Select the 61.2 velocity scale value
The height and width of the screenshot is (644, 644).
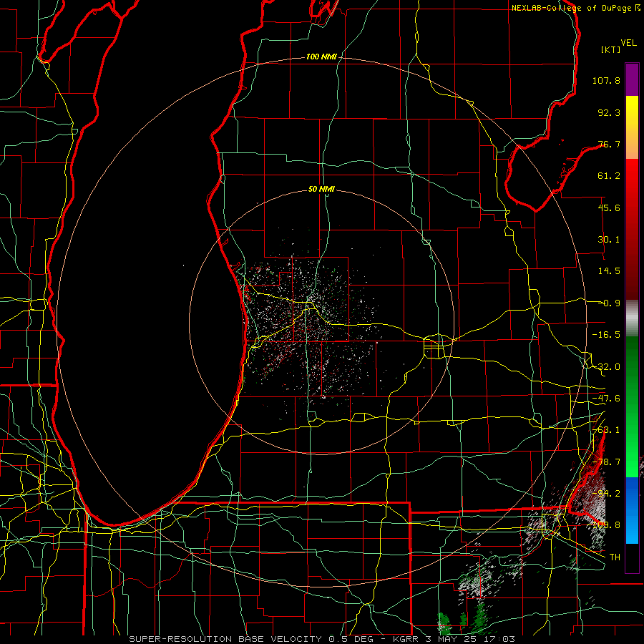(609, 176)
